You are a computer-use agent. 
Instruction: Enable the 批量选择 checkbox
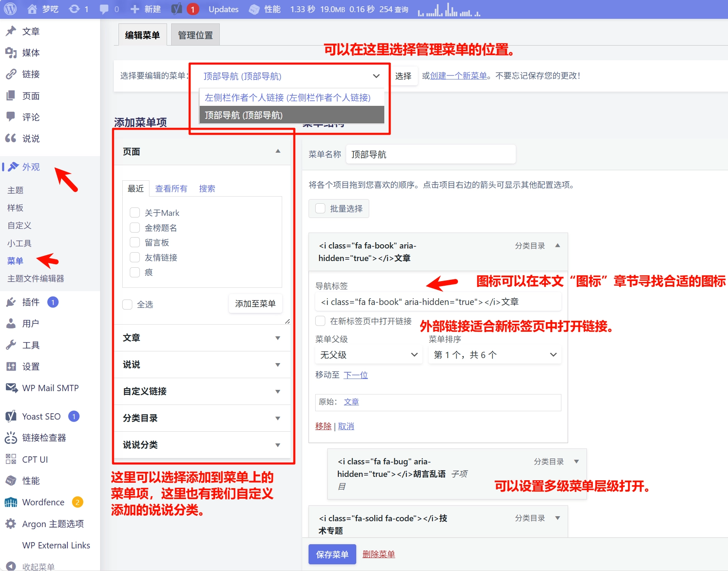pyautogui.click(x=320, y=208)
